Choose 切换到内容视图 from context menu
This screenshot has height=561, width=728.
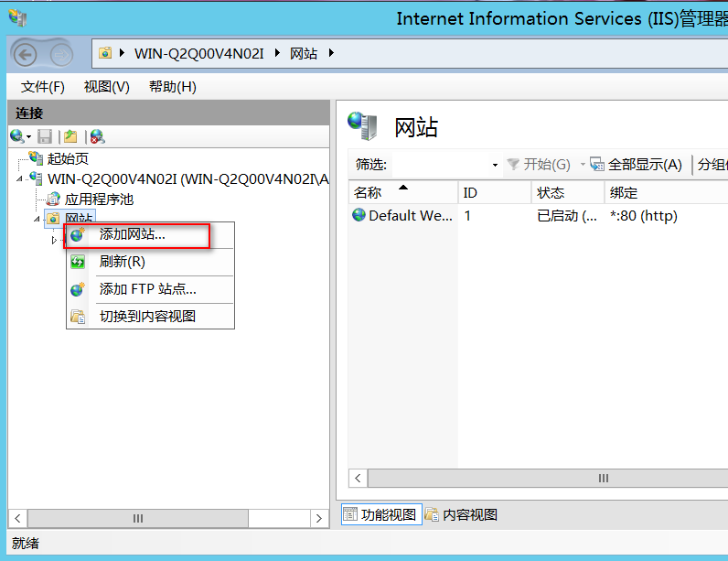tap(150, 317)
